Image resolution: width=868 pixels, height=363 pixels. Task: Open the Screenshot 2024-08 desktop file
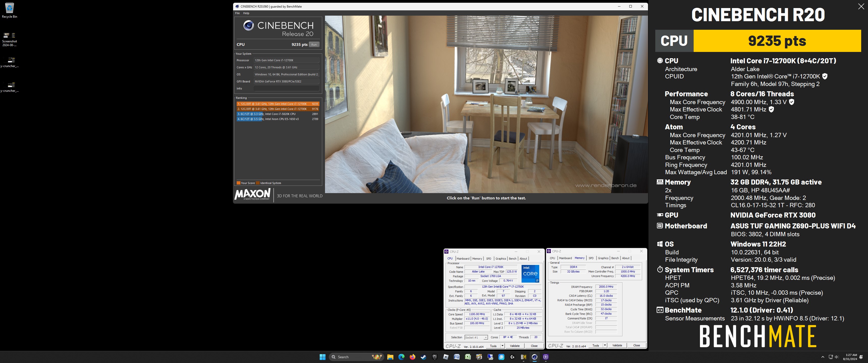click(x=9, y=39)
